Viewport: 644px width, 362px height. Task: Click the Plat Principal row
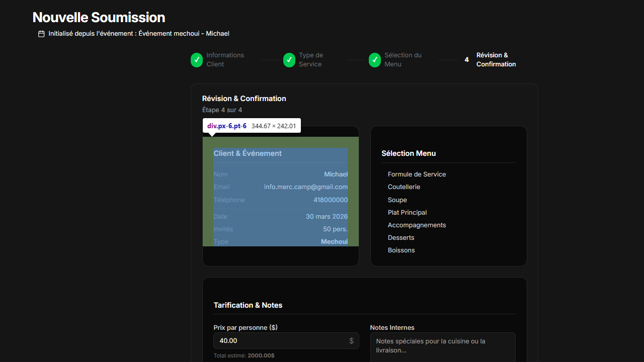tap(408, 213)
